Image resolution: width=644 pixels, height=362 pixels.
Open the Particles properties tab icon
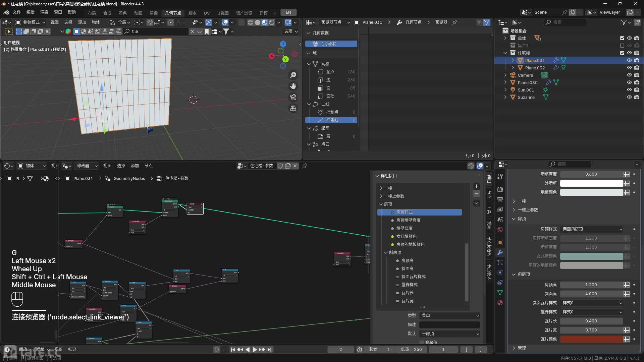500,262
